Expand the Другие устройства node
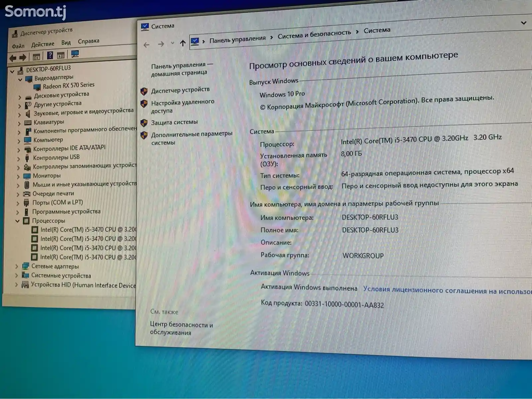Image resolution: width=532 pixels, height=399 pixels. (20, 106)
